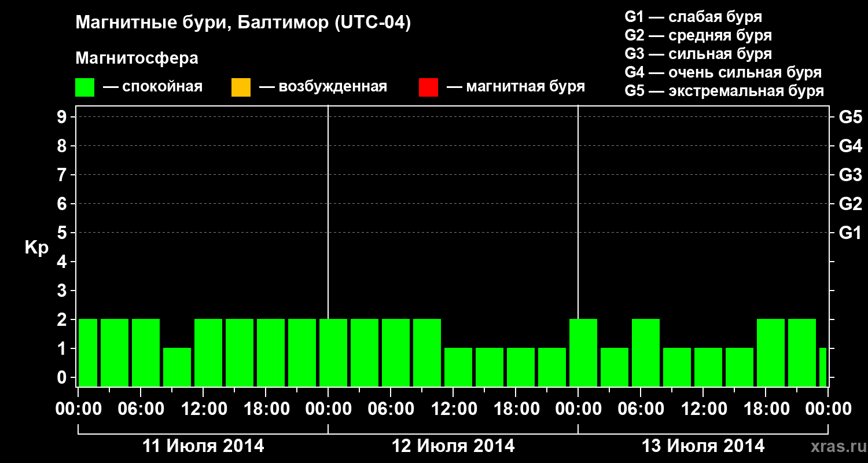Click the Kp 1 bar on 11 Июля 09:00–12:00

(177, 367)
